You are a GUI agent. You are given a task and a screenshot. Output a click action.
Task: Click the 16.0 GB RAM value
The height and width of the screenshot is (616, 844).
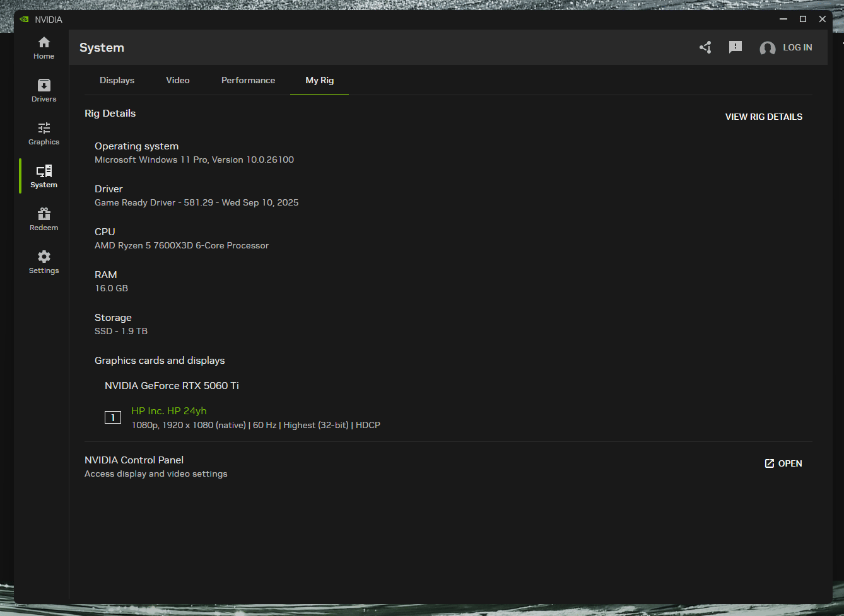(x=111, y=288)
